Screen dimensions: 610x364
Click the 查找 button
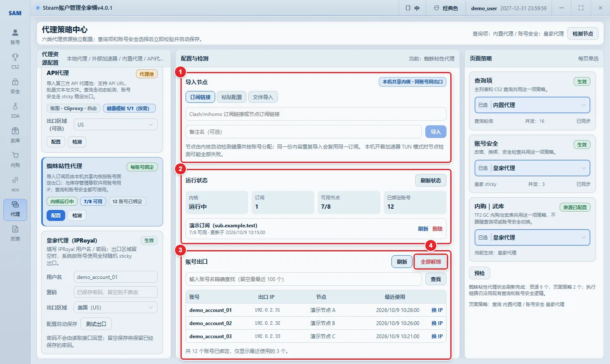pyautogui.click(x=436, y=279)
